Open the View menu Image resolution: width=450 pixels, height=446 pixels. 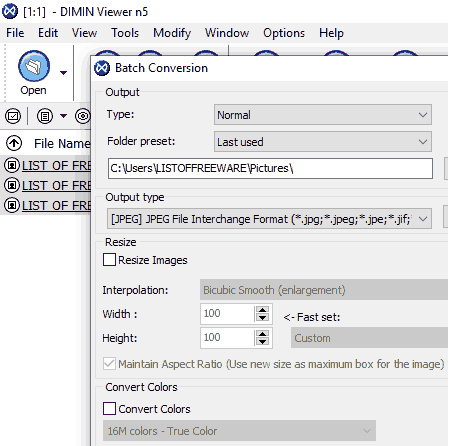coord(84,33)
